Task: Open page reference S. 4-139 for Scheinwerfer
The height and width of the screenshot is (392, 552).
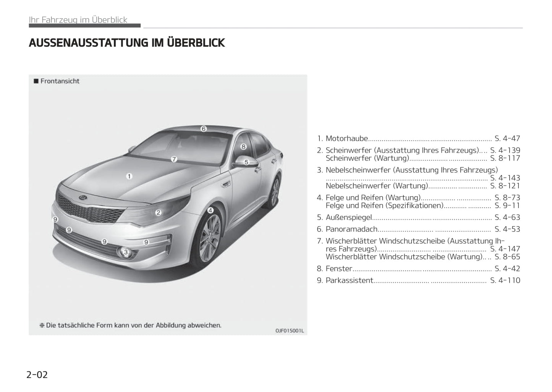Action: pos(505,150)
